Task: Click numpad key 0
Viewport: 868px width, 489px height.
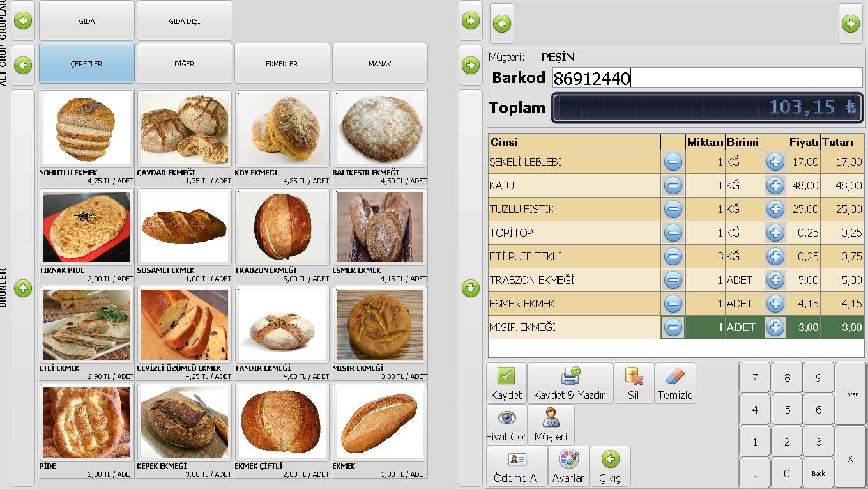Action: (787, 474)
